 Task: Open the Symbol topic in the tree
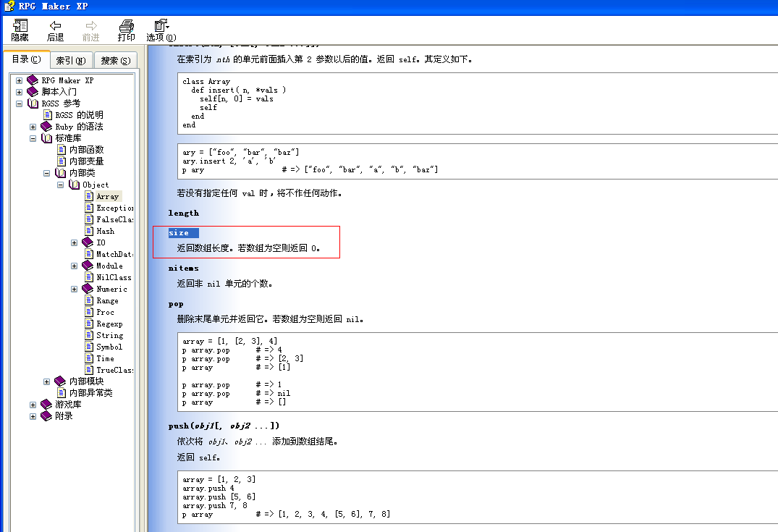109,347
